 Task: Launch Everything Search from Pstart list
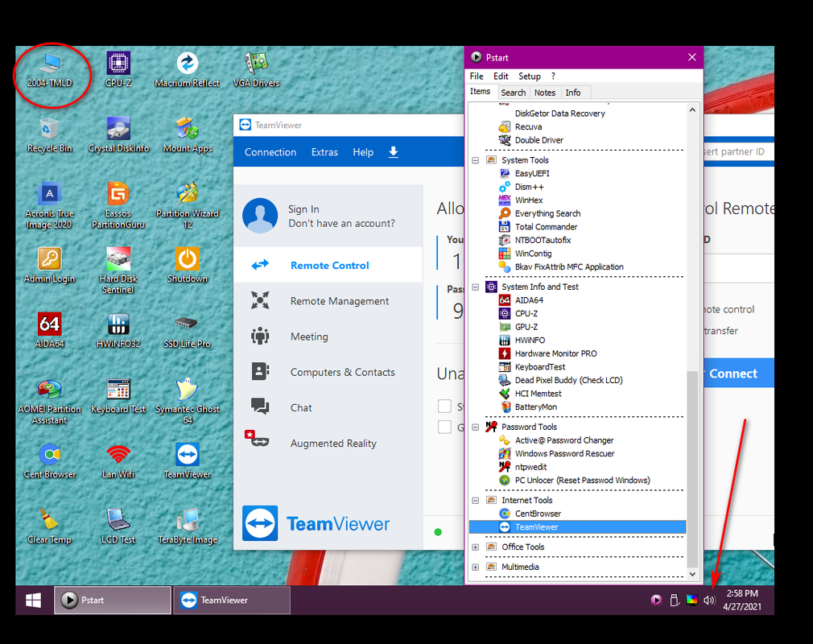click(547, 213)
